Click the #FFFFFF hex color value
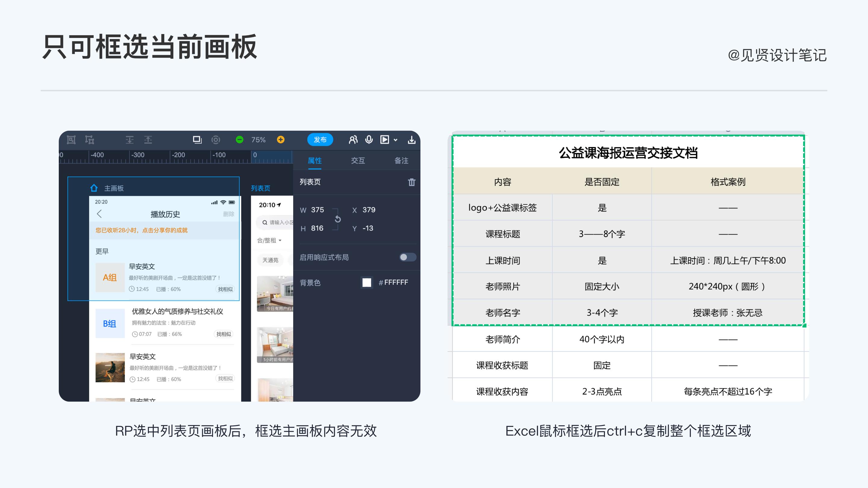 click(393, 282)
